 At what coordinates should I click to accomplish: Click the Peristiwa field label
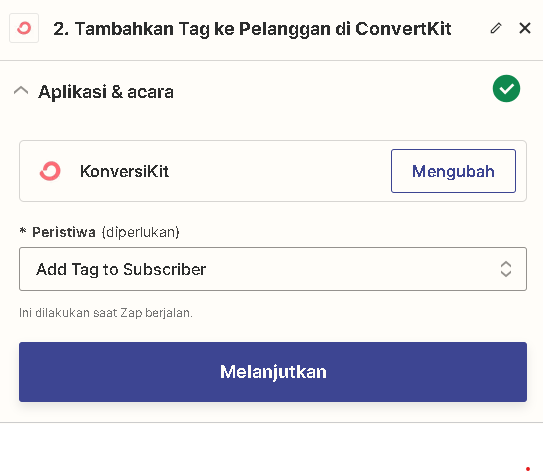click(x=64, y=232)
